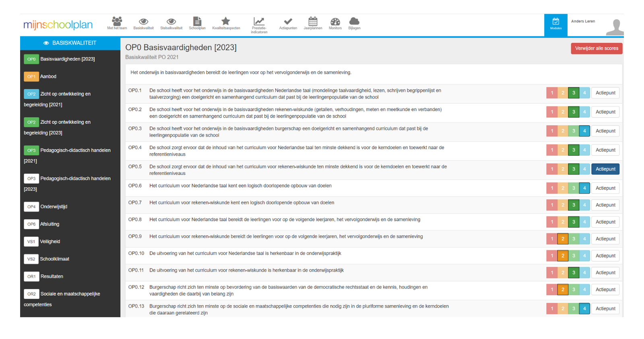
Task: Click the mijnschoolplan logo
Action: point(58,25)
